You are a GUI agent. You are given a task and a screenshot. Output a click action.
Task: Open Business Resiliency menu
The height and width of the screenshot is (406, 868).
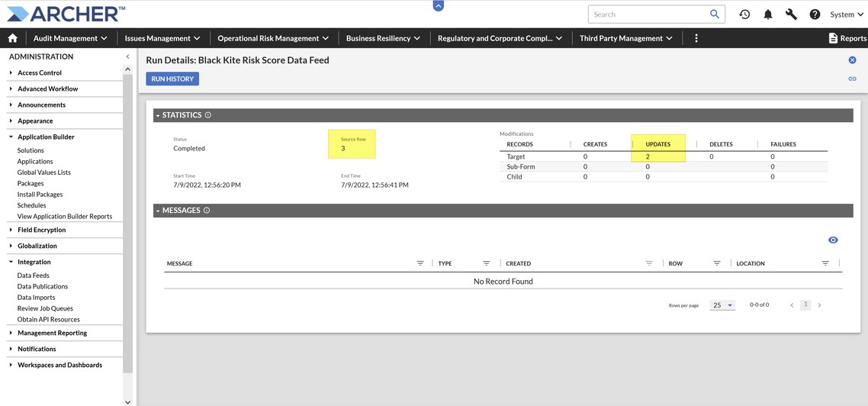[x=383, y=38]
